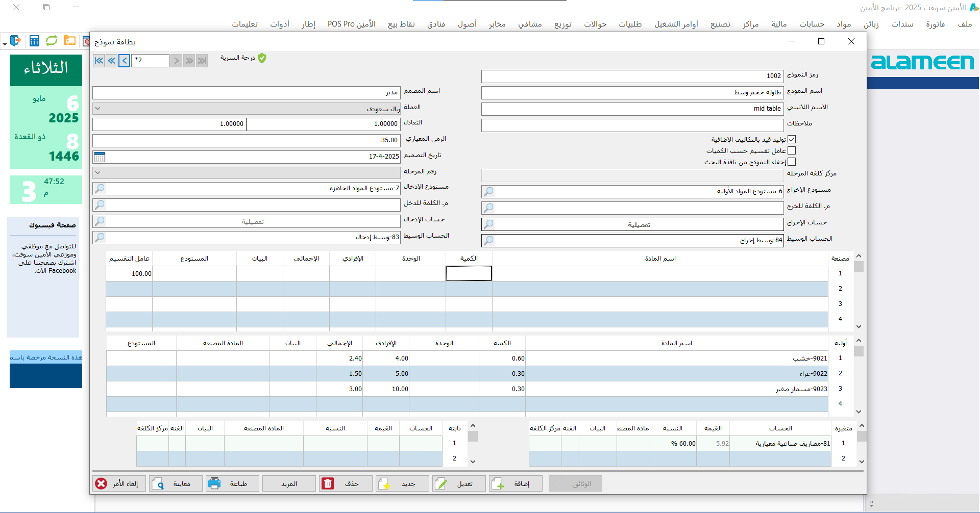Image resolution: width=980 pixels, height=513 pixels.
Task: Click the green security shield درجة السرية icon
Action: point(262,58)
